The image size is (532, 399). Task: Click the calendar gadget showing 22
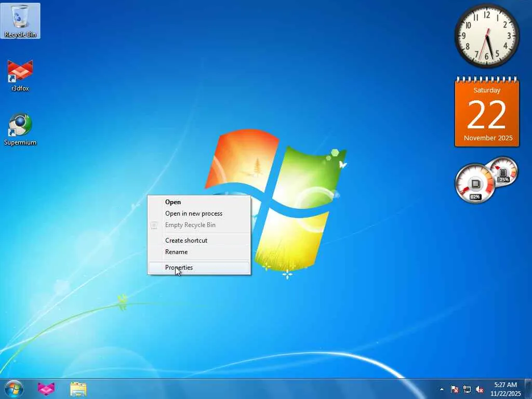pos(487,112)
